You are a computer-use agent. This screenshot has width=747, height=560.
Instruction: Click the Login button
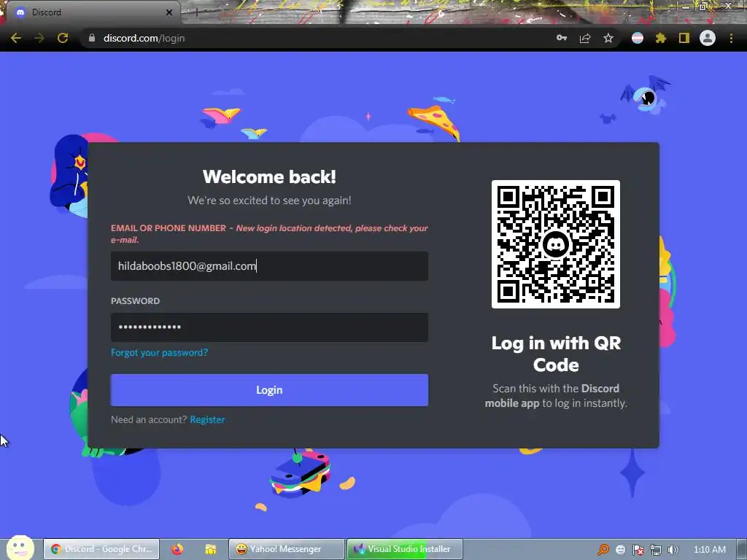click(269, 390)
